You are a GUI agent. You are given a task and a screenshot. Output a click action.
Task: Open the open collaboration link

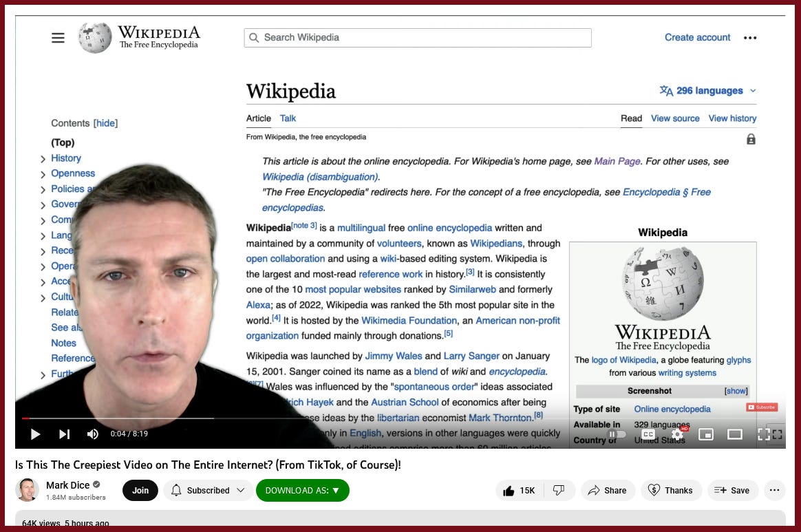coord(286,259)
